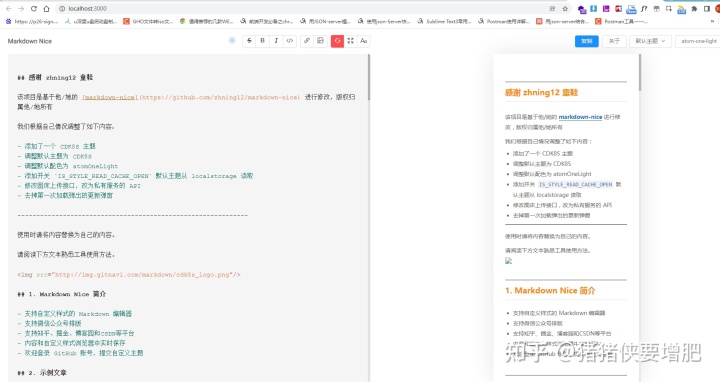
Task: Click the '感谢 zhning12 童鞋' heading line in editor
Action: click(x=55, y=78)
